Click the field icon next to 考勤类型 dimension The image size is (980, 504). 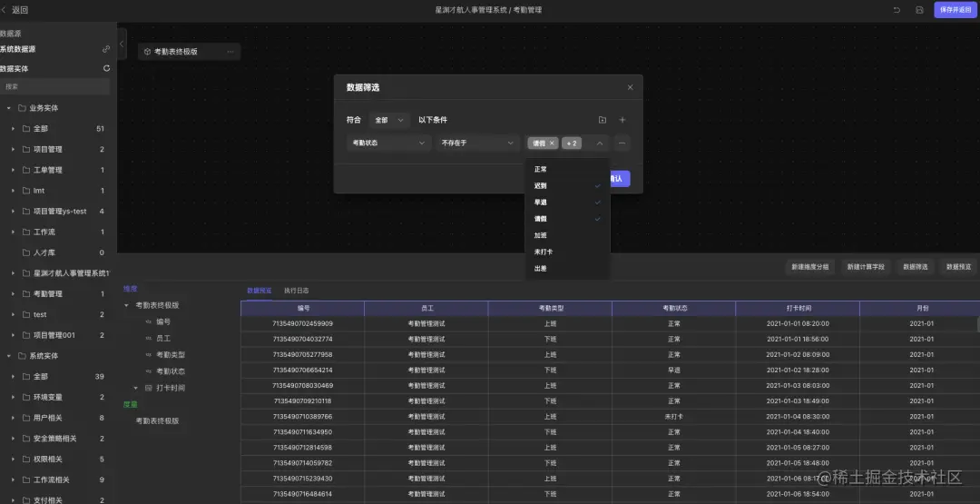[148, 354]
